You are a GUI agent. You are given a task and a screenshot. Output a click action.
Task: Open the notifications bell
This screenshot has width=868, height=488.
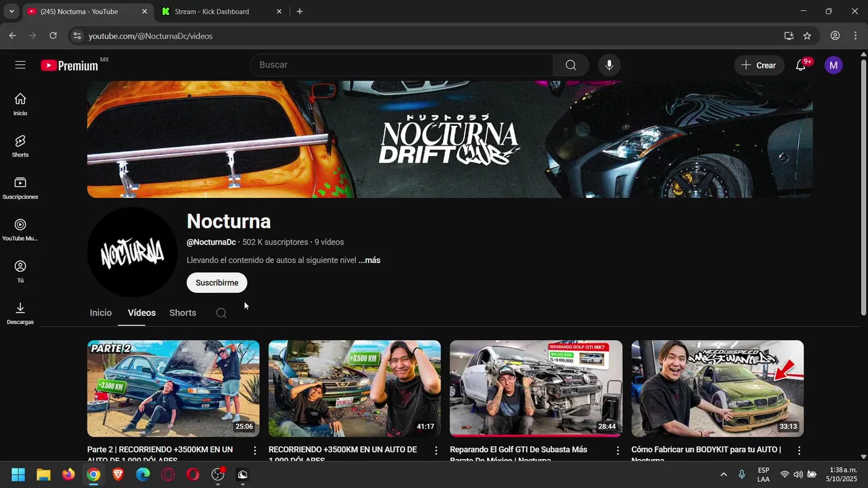(x=801, y=65)
